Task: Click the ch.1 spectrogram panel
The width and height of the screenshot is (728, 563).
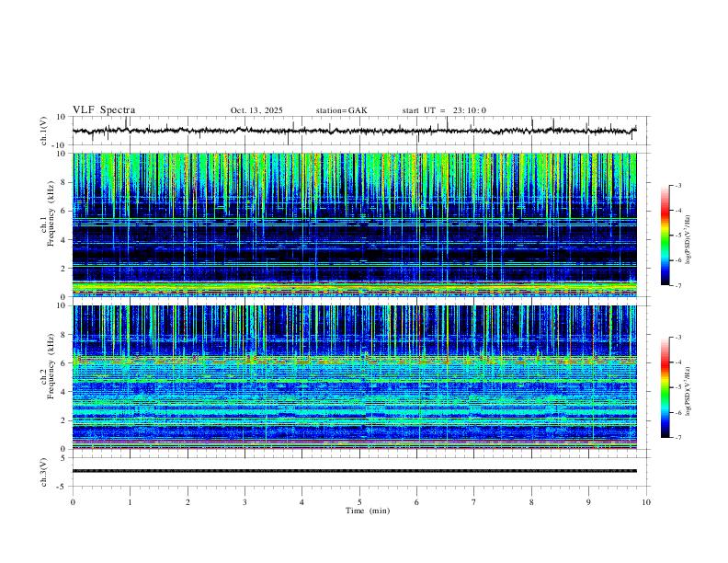Action: pos(354,224)
